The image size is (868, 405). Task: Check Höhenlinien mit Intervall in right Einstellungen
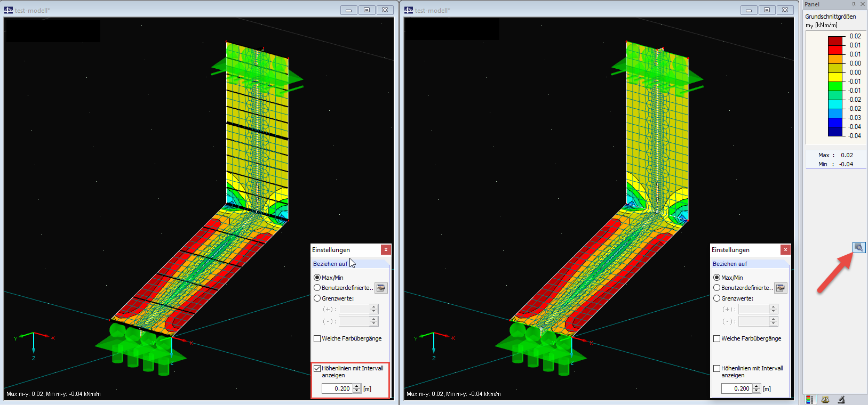coord(716,368)
